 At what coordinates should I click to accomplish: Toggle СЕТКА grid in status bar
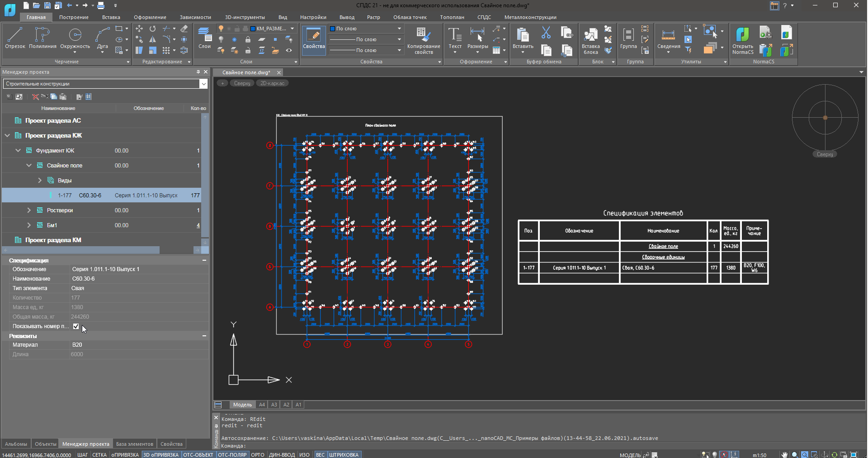99,455
